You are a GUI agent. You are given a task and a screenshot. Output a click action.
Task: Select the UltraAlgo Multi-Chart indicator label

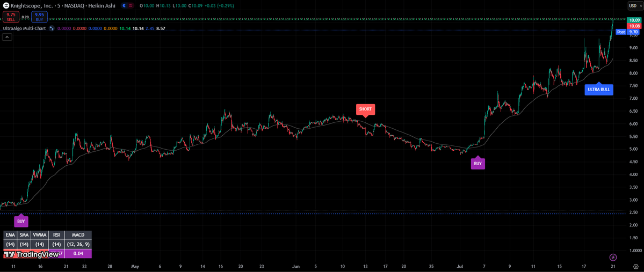coord(24,28)
